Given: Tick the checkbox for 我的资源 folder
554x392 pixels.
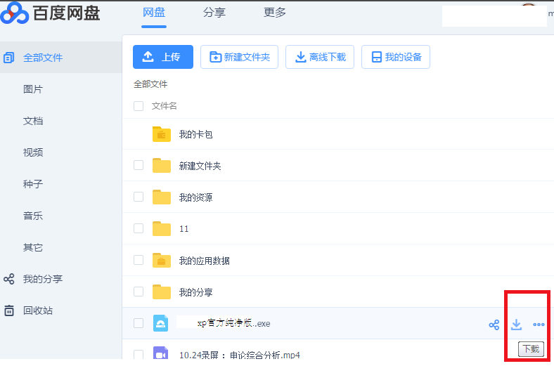Looking at the screenshot, I should [x=138, y=197].
